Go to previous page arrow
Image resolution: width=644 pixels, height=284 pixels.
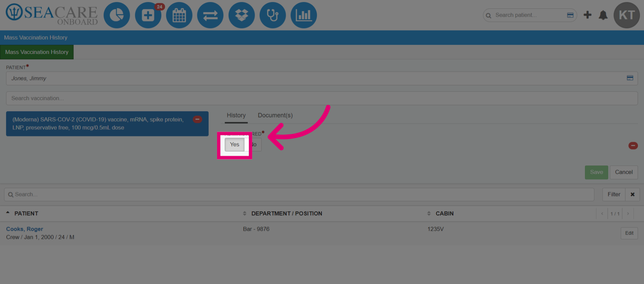coord(602,214)
